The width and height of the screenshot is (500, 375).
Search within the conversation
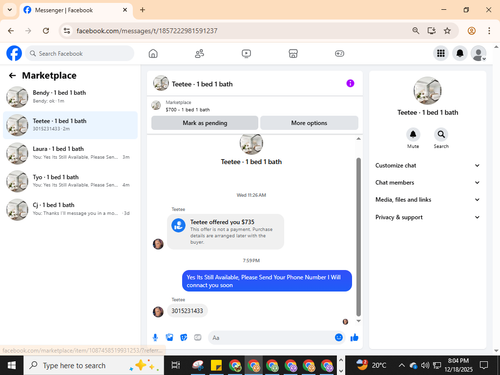pyautogui.click(x=441, y=135)
